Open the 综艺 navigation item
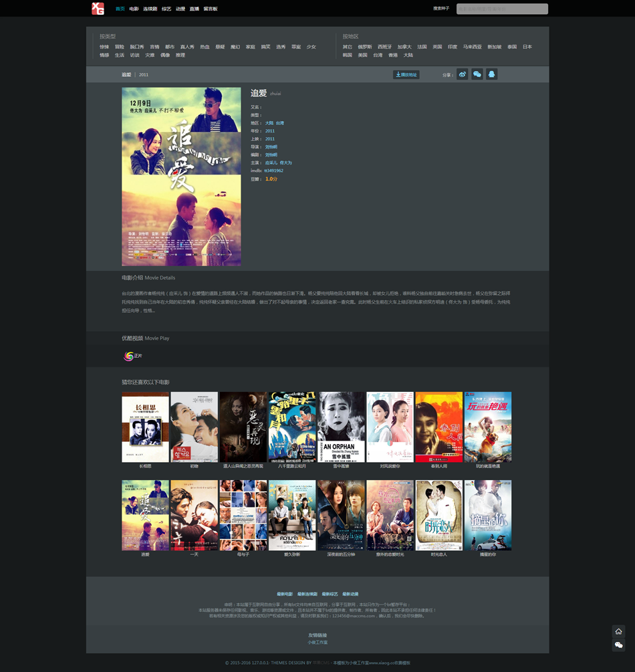This screenshot has height=672, width=635. [166, 9]
